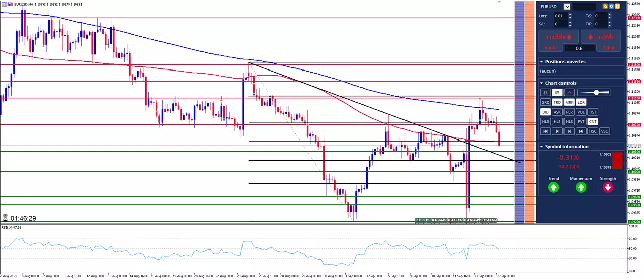Toggle the HST history button
This screenshot has height=280, width=644.
593,112
